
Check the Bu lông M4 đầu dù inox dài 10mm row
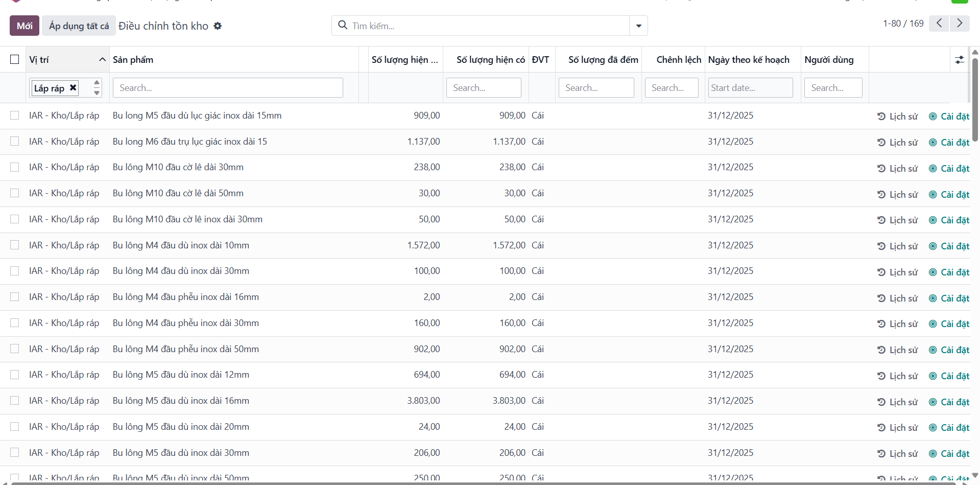point(15,245)
